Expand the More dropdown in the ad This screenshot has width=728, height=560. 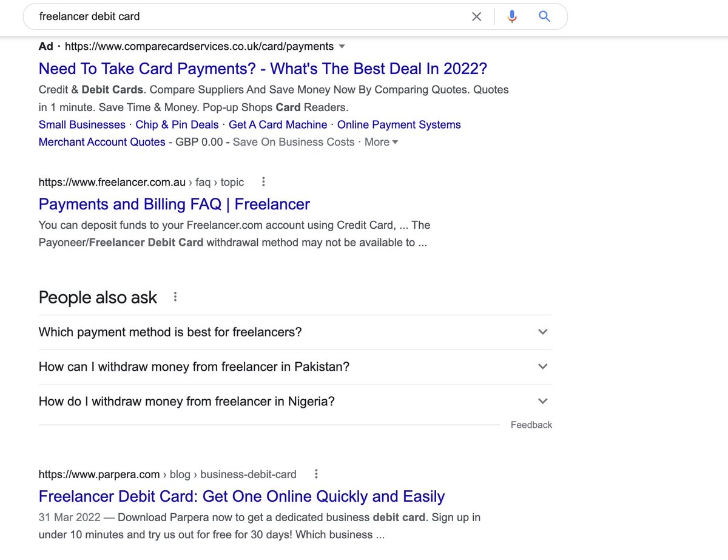tap(382, 142)
